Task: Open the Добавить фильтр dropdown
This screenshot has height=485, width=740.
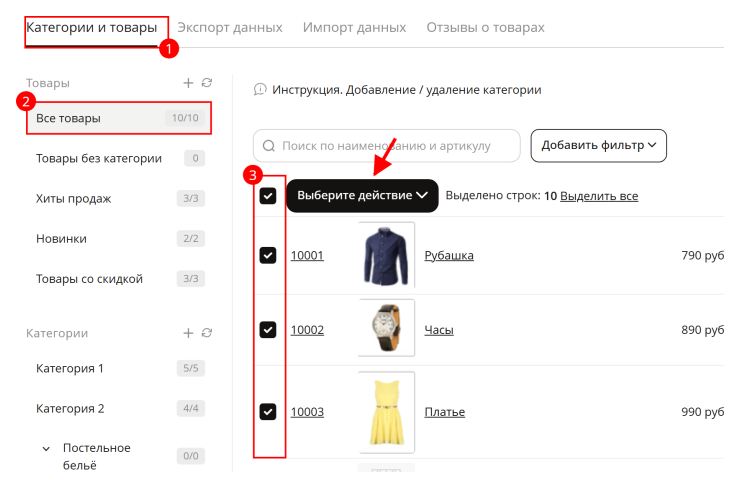Action: click(x=598, y=145)
